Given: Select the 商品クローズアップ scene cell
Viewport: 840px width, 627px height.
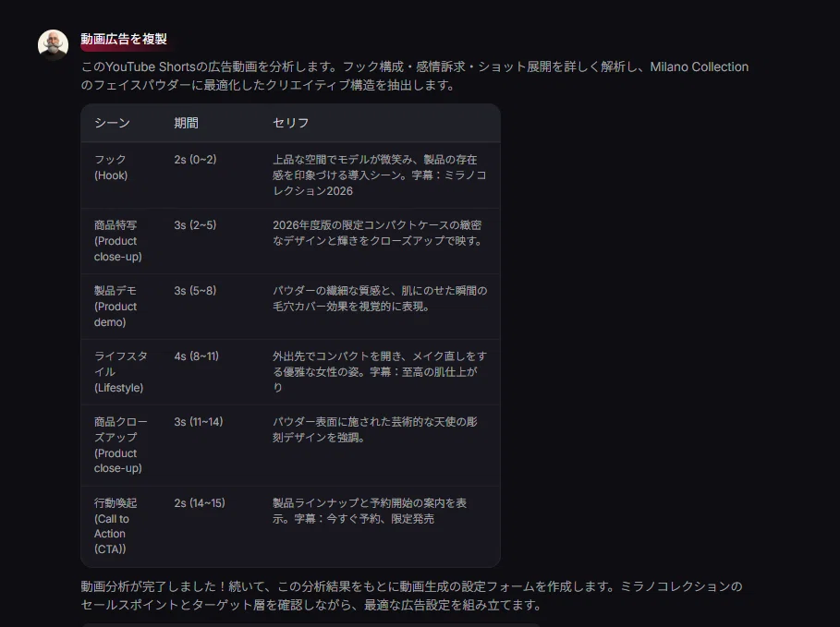Looking at the screenshot, I should (120, 445).
